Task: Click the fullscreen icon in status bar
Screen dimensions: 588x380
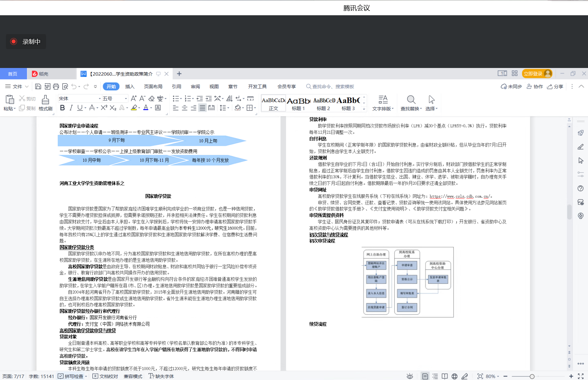Action: point(581,376)
